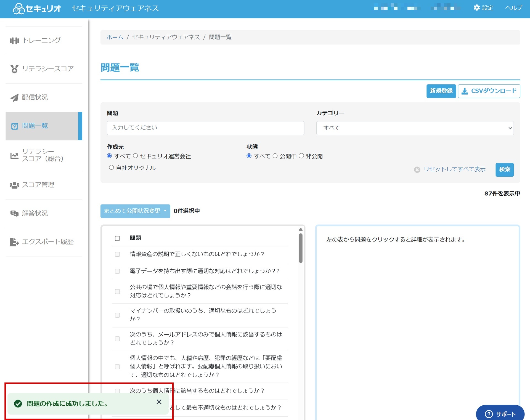Open question 個人情報の中でも、人種や病歴
The width and height of the screenshot is (530, 420).
(x=206, y=366)
